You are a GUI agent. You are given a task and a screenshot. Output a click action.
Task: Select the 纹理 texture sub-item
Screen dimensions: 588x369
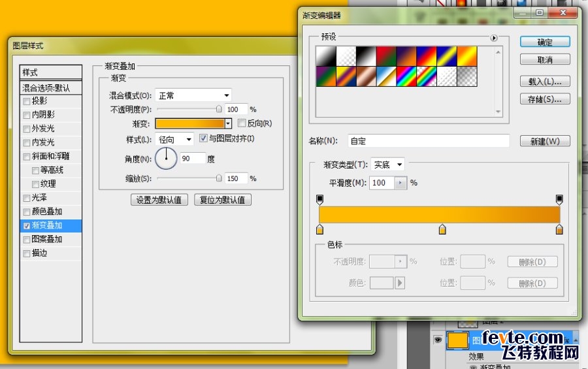pyautogui.click(x=48, y=184)
